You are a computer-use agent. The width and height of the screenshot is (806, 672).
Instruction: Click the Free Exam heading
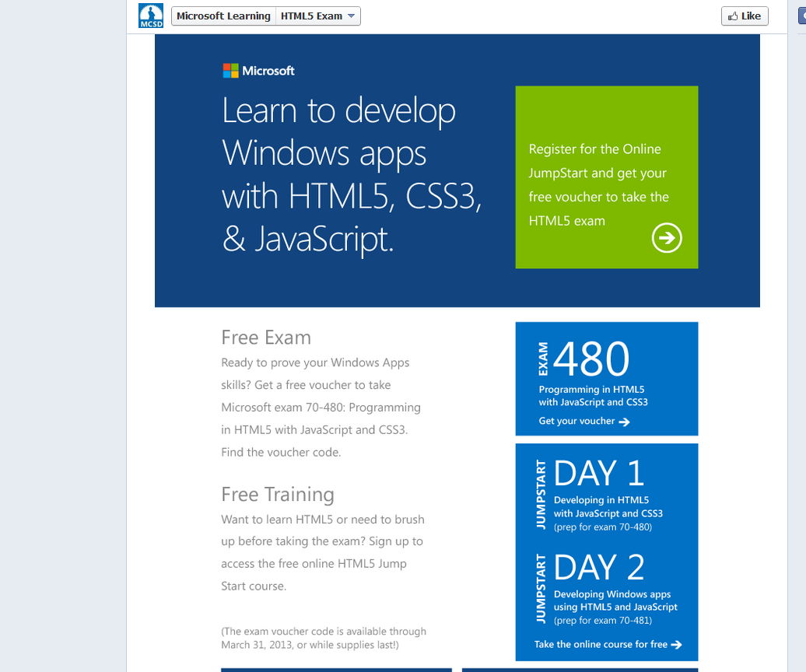tap(266, 338)
